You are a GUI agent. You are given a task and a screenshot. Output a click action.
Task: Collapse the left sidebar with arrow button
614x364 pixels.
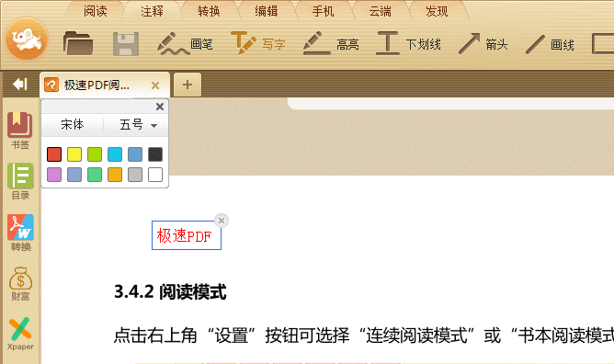coord(19,85)
